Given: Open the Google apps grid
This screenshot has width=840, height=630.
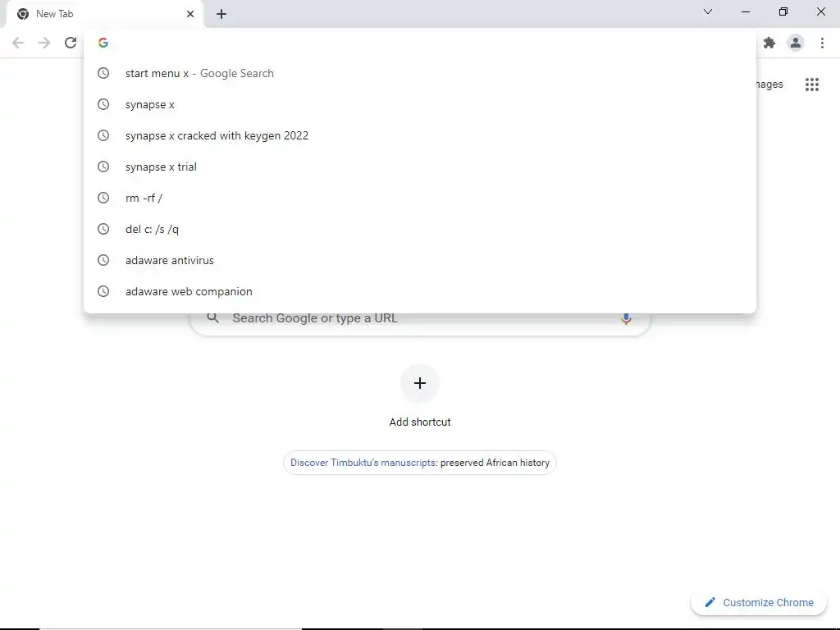Looking at the screenshot, I should tap(811, 84).
